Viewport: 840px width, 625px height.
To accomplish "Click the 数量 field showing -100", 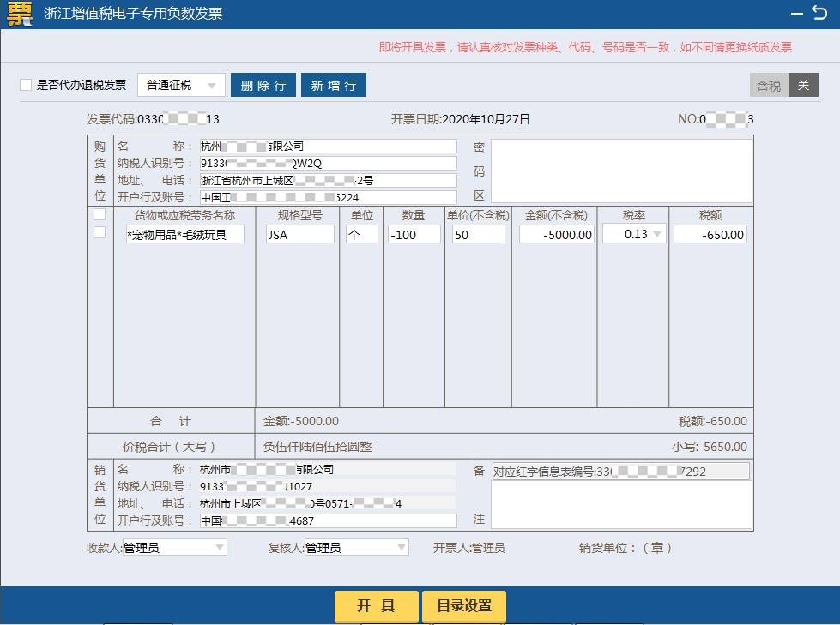I will (414, 234).
